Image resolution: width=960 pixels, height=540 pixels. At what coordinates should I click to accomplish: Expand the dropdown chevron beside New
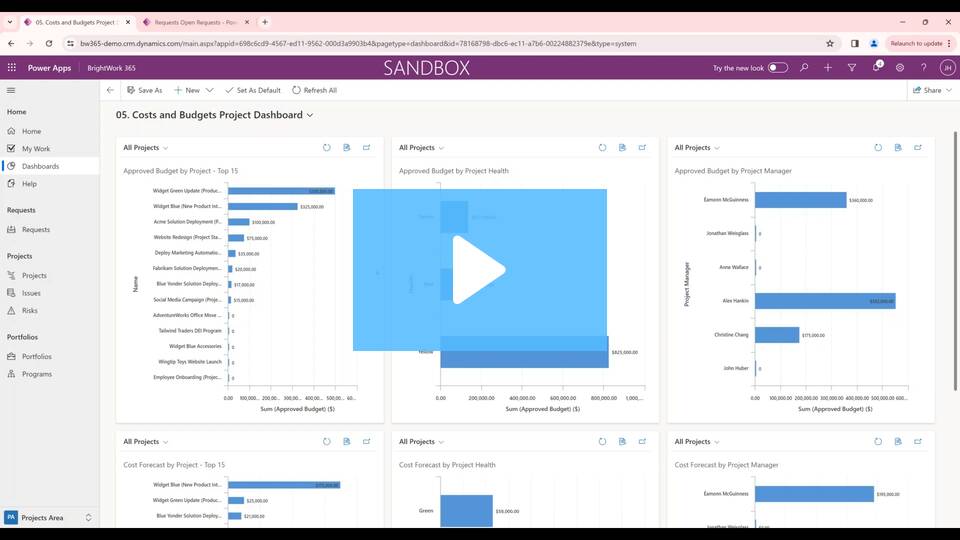pyautogui.click(x=209, y=90)
